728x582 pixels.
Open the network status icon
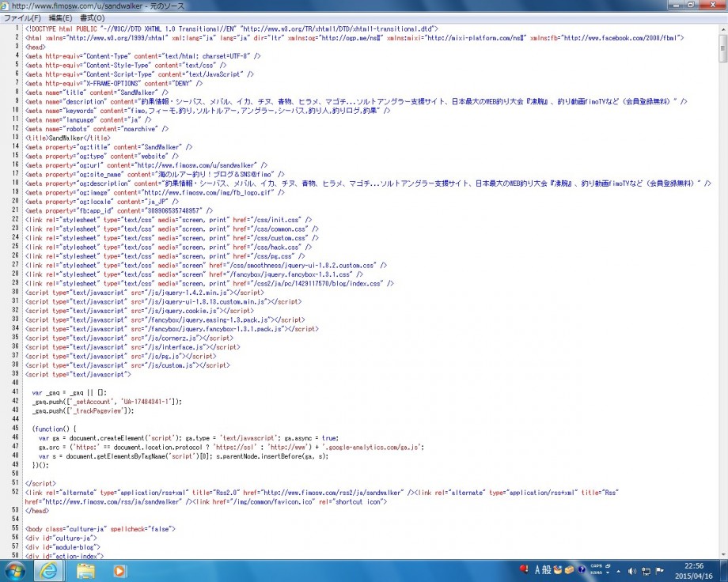[646, 571]
